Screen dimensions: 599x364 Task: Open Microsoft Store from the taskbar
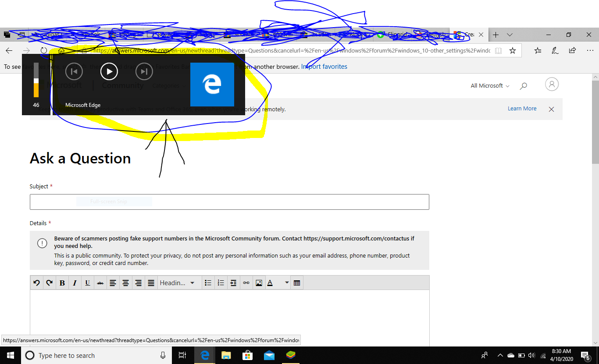point(248,355)
